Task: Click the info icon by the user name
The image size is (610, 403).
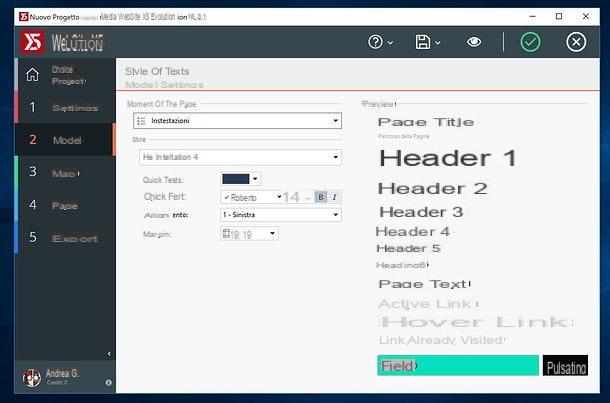Action: [109, 383]
